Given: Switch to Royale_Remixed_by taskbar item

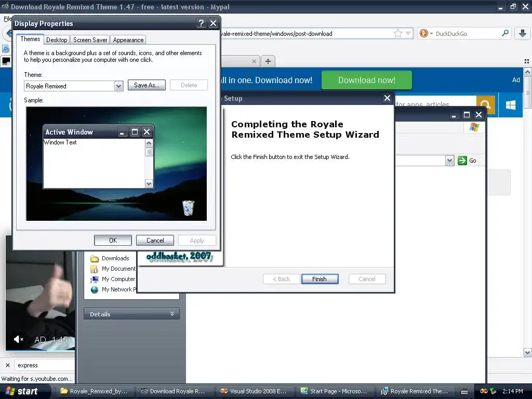Looking at the screenshot, I should click(94, 391).
